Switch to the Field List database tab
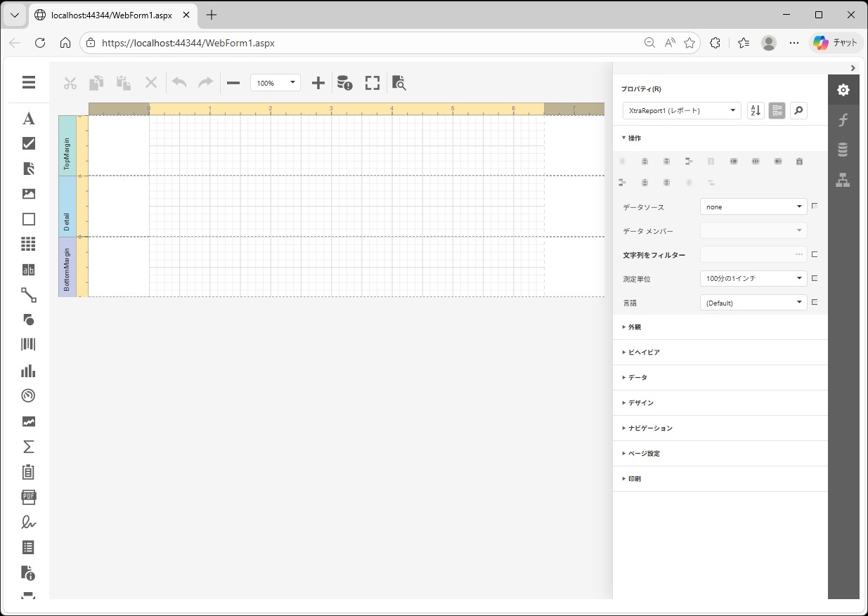This screenshot has height=616, width=868. click(843, 150)
